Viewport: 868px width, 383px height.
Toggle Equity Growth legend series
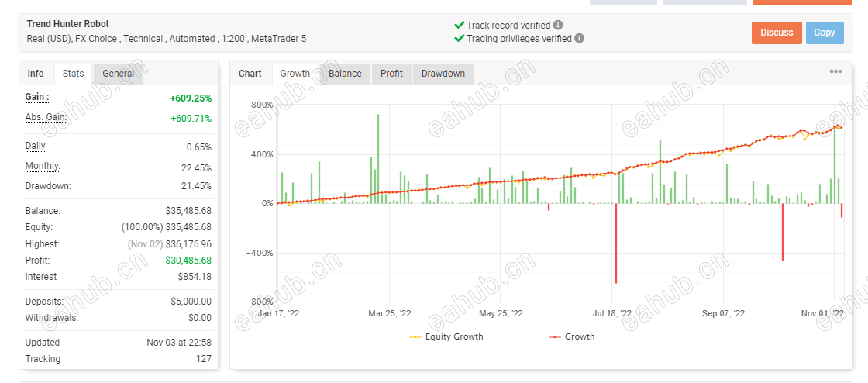[x=446, y=336]
